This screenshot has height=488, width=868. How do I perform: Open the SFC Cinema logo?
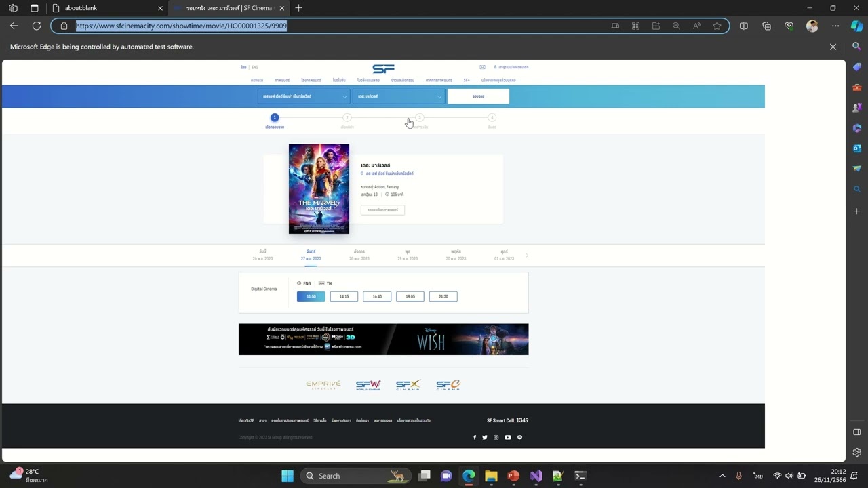pyautogui.click(x=448, y=385)
